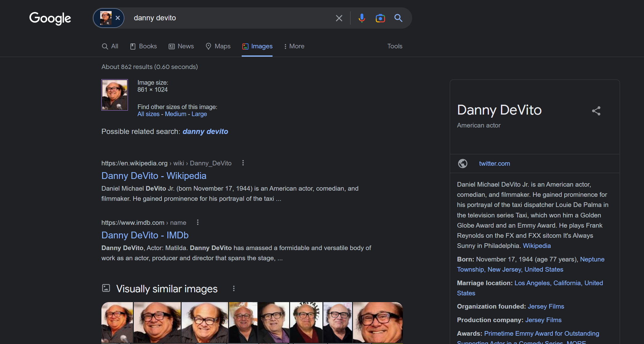
Task: Switch to the News tab
Action: coord(181,46)
